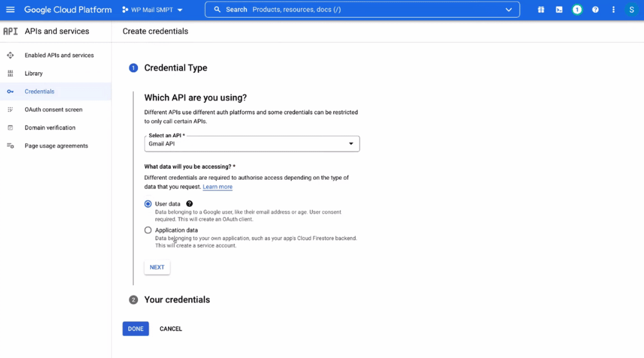Click the Library grid icon

pyautogui.click(x=10, y=73)
